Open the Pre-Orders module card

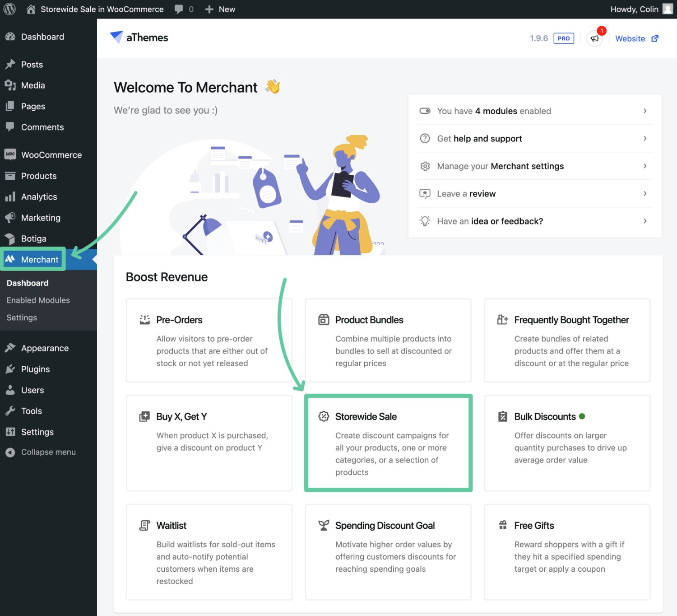click(209, 340)
